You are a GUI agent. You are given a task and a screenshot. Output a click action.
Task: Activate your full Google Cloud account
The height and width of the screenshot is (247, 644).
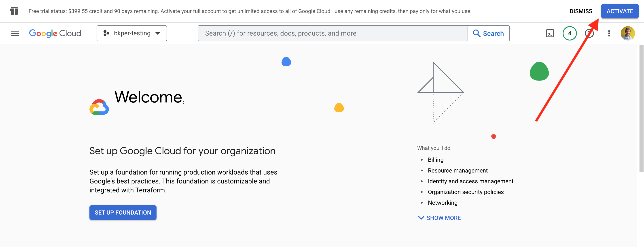[x=620, y=11]
